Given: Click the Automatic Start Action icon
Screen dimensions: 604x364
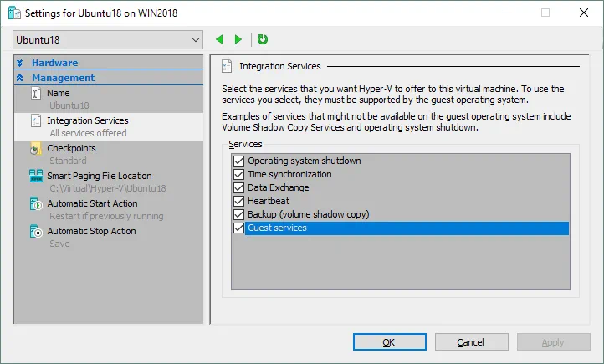Looking at the screenshot, I should coord(36,204).
